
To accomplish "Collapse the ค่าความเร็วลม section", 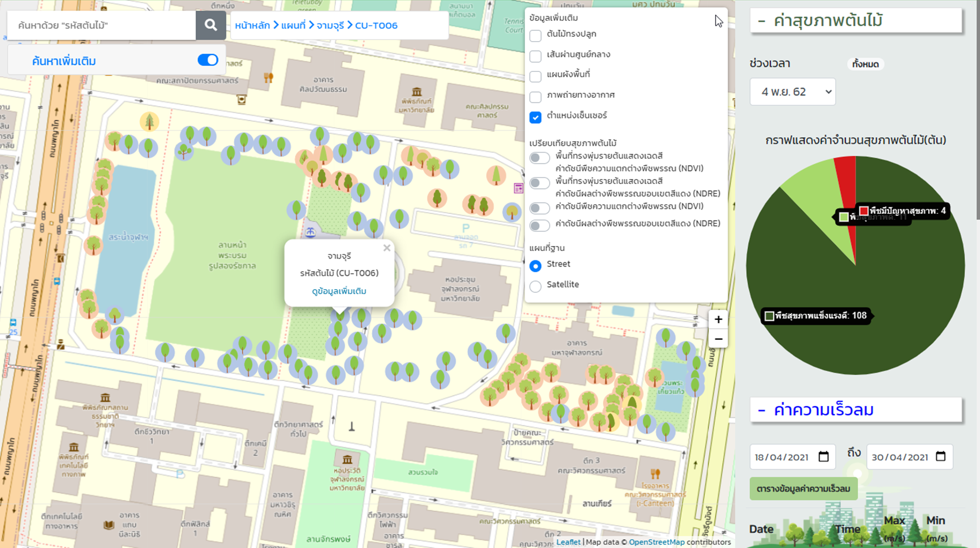I will coord(762,410).
